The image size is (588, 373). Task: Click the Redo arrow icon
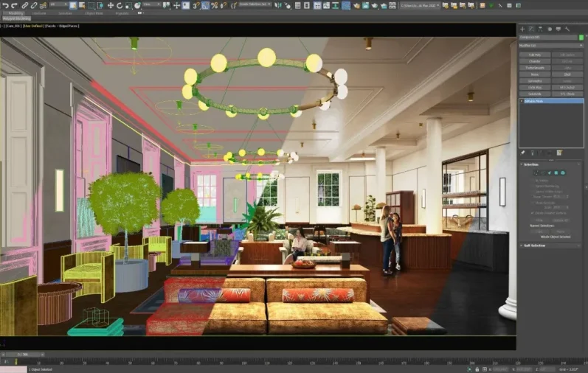click(x=14, y=5)
